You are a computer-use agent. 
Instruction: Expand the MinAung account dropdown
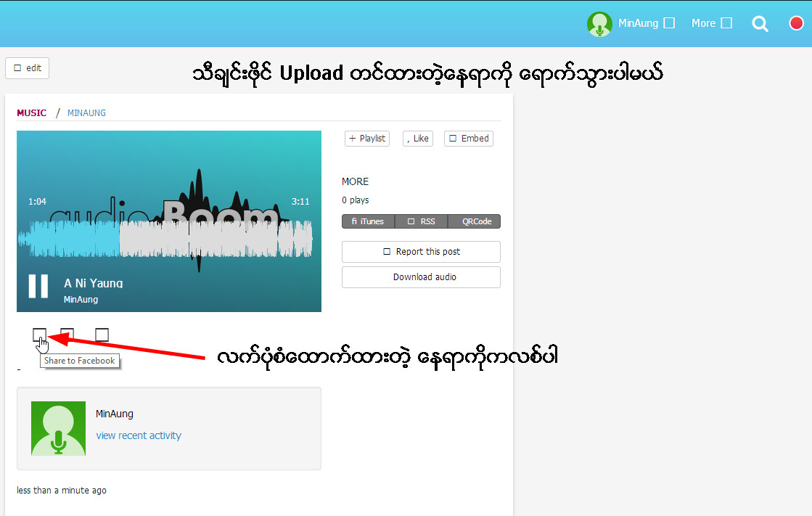[x=647, y=23]
